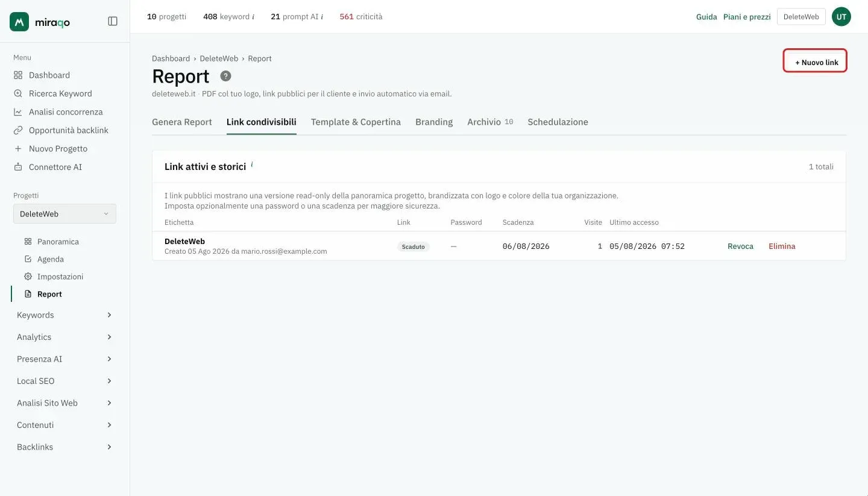Open the DeleteWeb project dropdown
868x496 pixels.
[64, 214]
